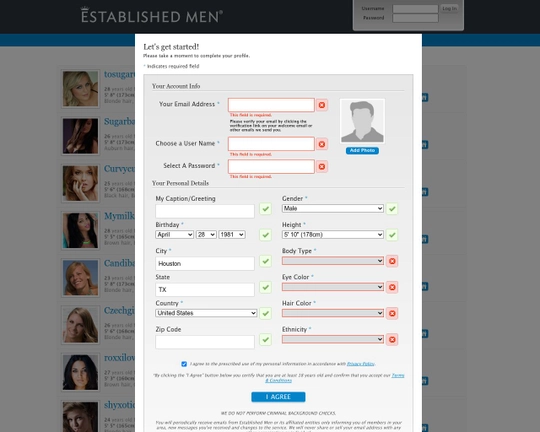Image resolution: width=540 pixels, height=432 pixels.
Task: Click the placeholder profile photo silhouette
Action: pos(362,121)
